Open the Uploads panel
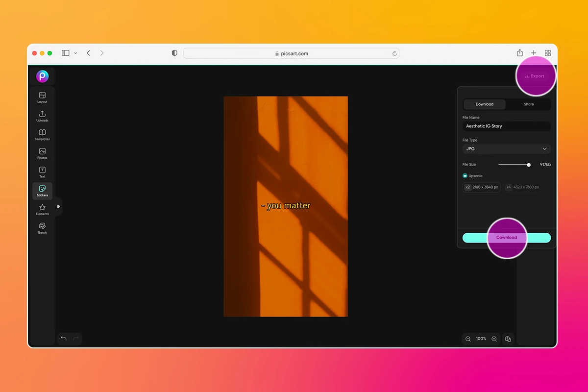Image resolution: width=588 pixels, height=392 pixels. (x=42, y=116)
